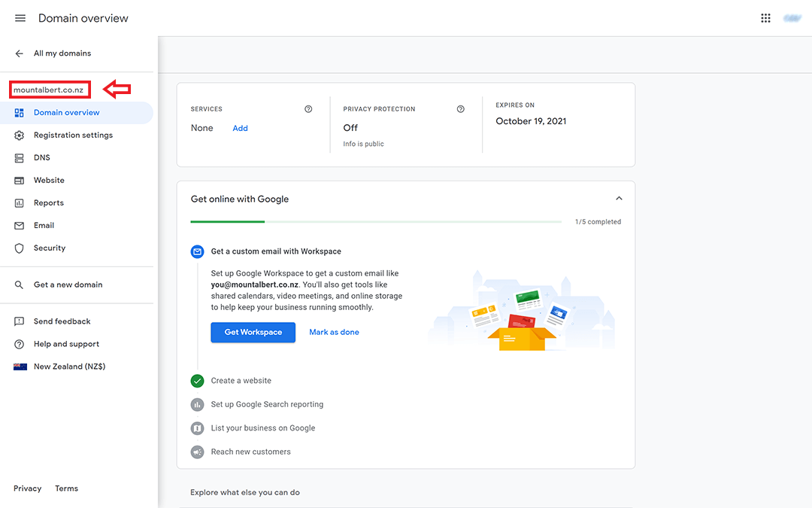Return to All my domains

click(62, 53)
